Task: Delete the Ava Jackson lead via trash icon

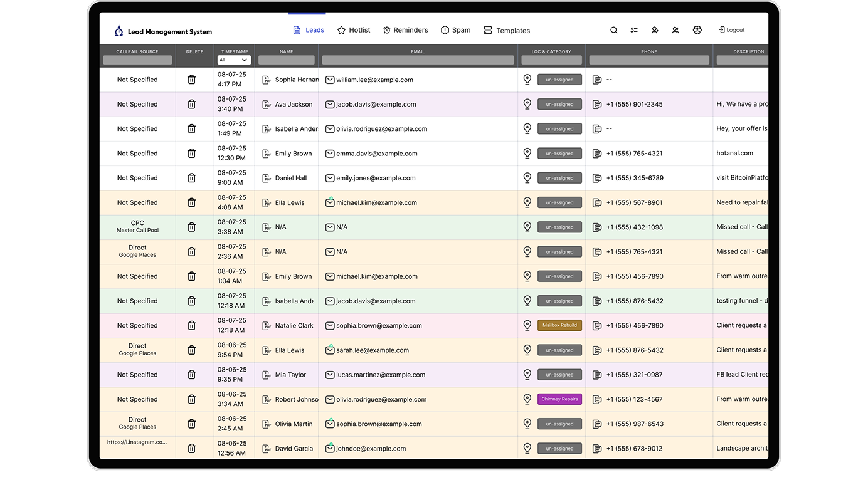Action: pos(192,105)
